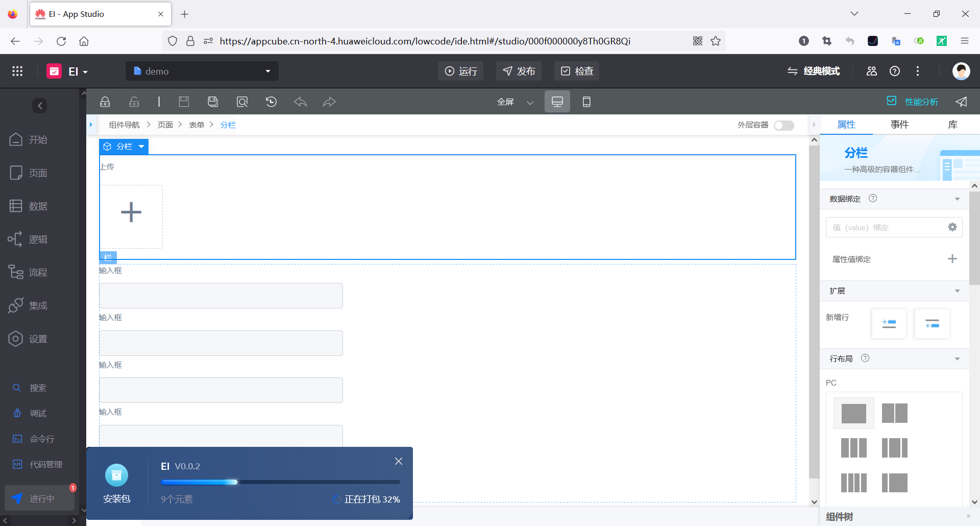
Task: Select the three-column row layout
Action: pos(854,448)
